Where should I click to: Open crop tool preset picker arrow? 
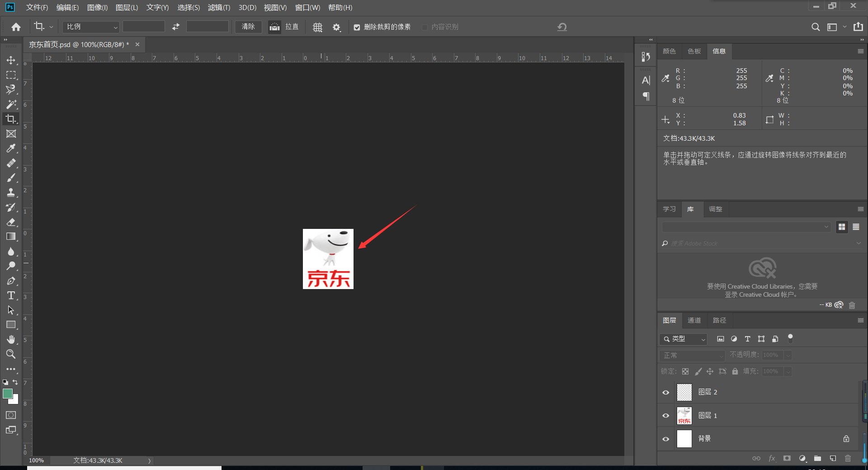coord(51,27)
